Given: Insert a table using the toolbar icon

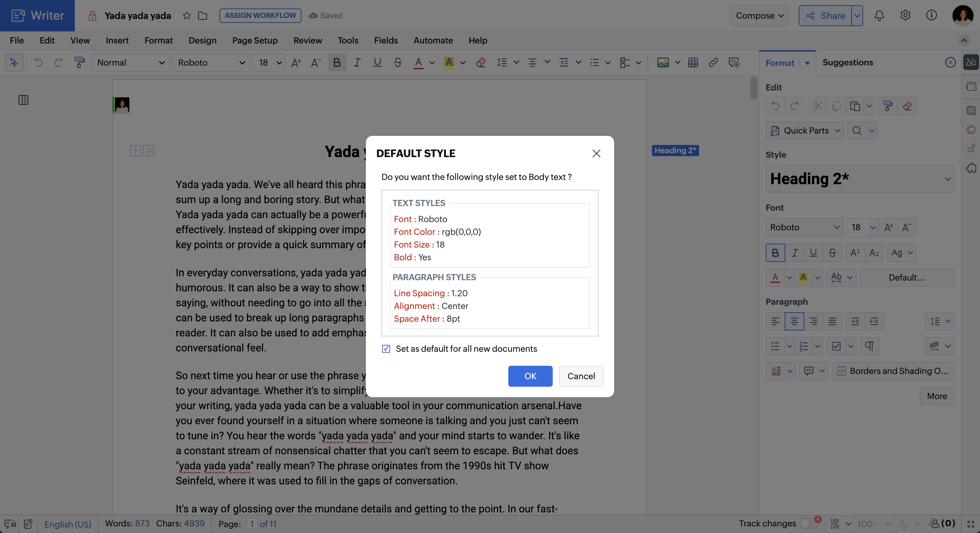Looking at the screenshot, I should [693, 62].
